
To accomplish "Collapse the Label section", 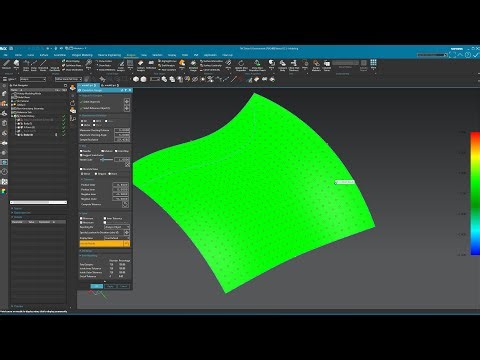I will pos(83,213).
